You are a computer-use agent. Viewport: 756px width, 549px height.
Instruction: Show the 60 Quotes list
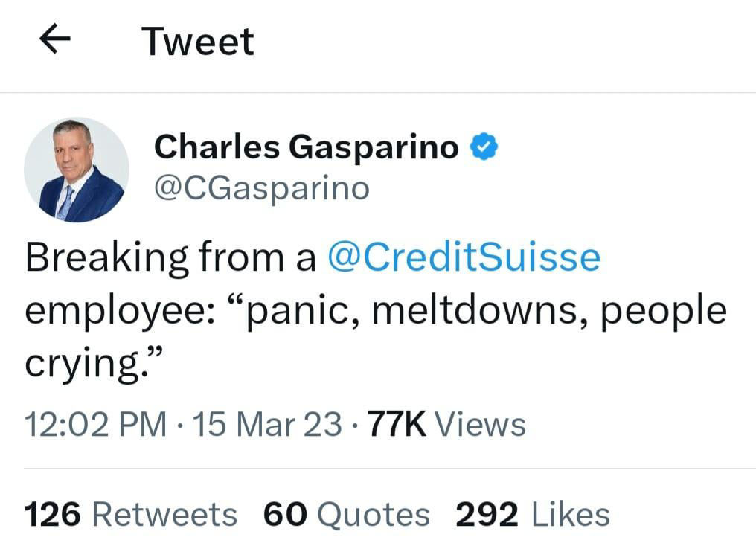(346, 514)
